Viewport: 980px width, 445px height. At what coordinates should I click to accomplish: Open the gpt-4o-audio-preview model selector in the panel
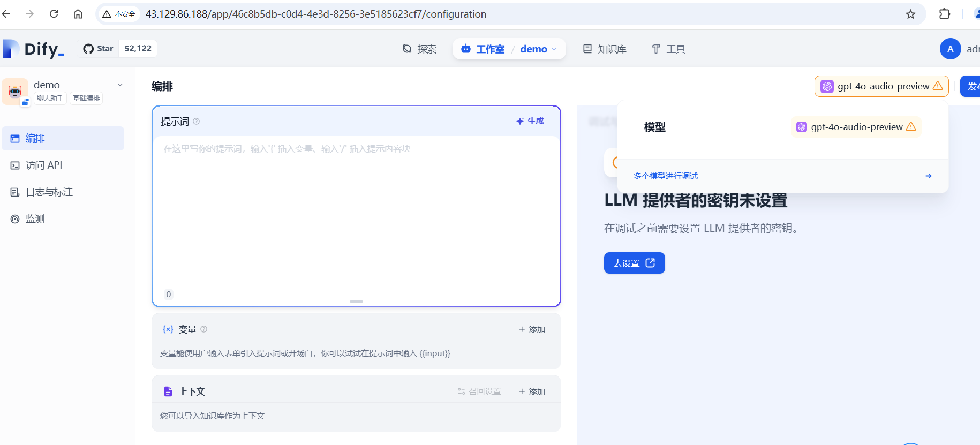856,127
